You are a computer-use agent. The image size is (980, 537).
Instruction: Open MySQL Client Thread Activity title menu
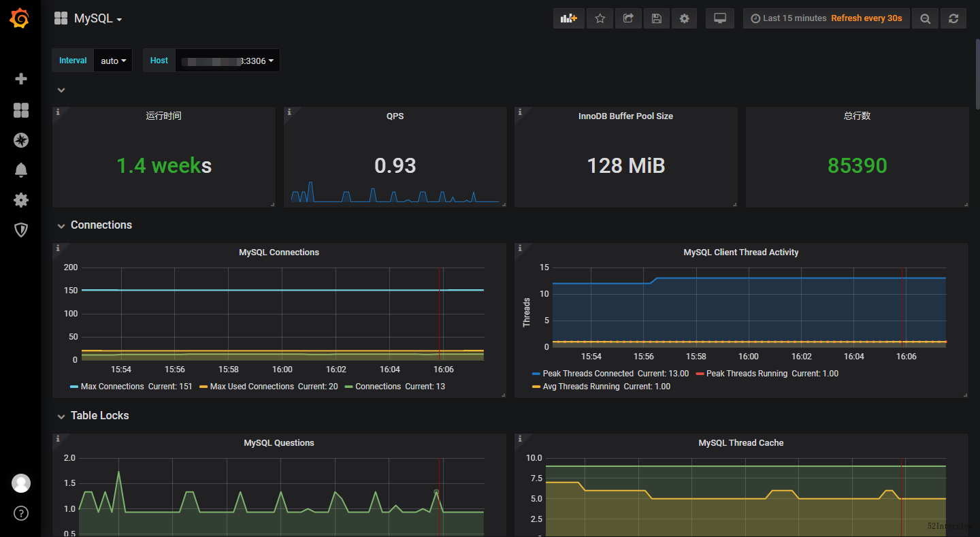click(x=741, y=253)
